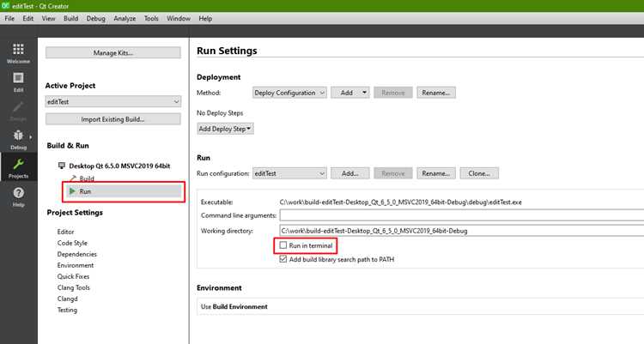Open Quick Fixes project settings

(73, 276)
